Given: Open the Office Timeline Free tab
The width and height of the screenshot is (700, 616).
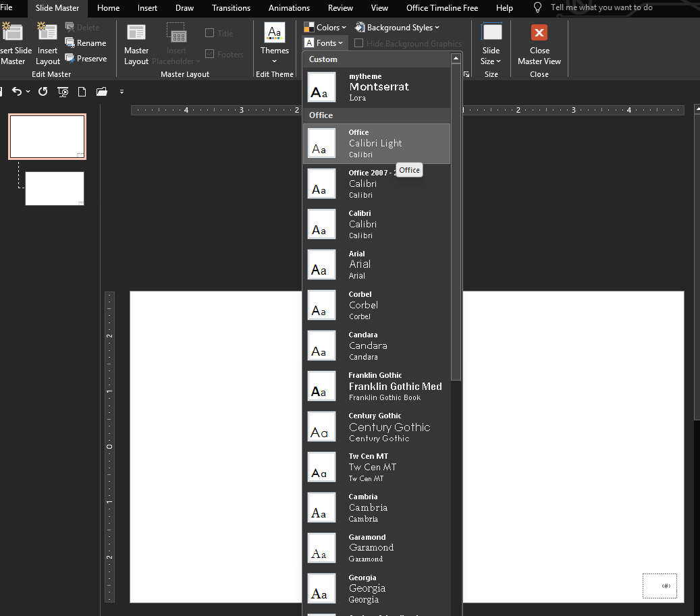Looking at the screenshot, I should 441,8.
